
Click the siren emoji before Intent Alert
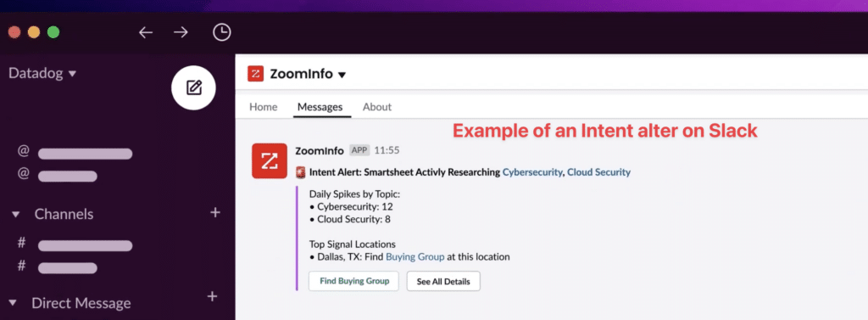click(x=301, y=172)
